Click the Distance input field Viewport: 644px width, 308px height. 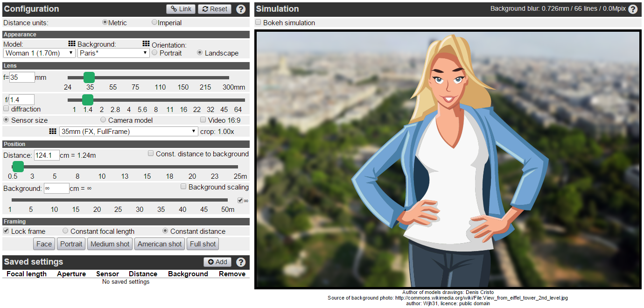47,155
